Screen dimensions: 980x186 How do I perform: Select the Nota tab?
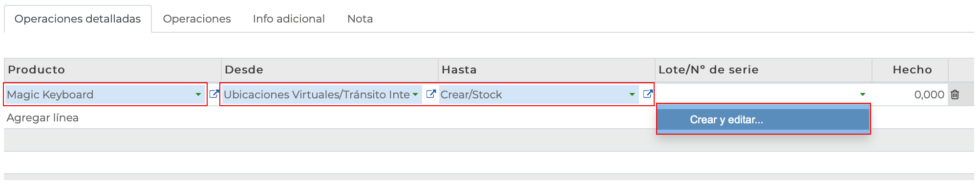(x=360, y=19)
